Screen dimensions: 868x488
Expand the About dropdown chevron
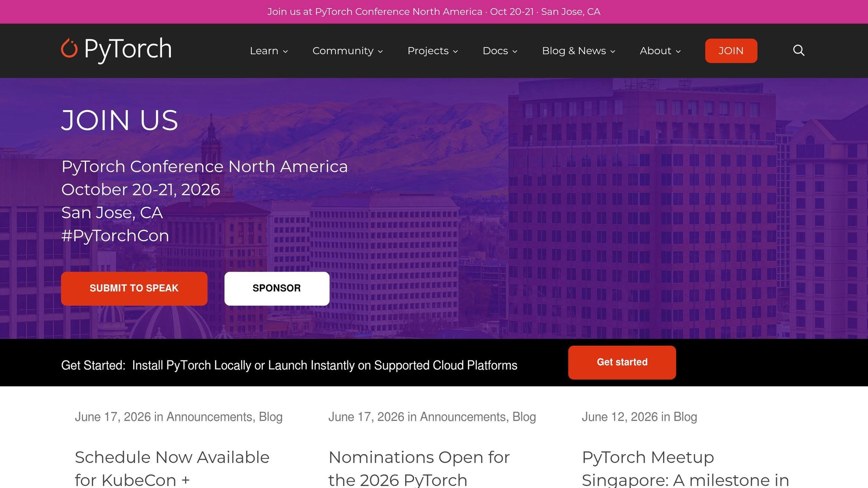coord(678,52)
